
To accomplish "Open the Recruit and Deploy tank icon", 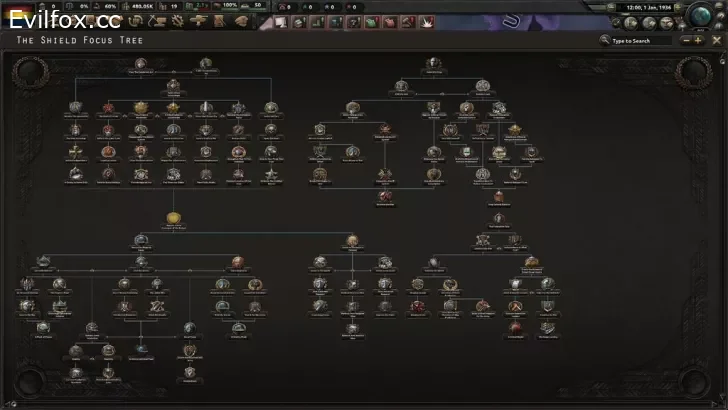I will coord(198,21).
